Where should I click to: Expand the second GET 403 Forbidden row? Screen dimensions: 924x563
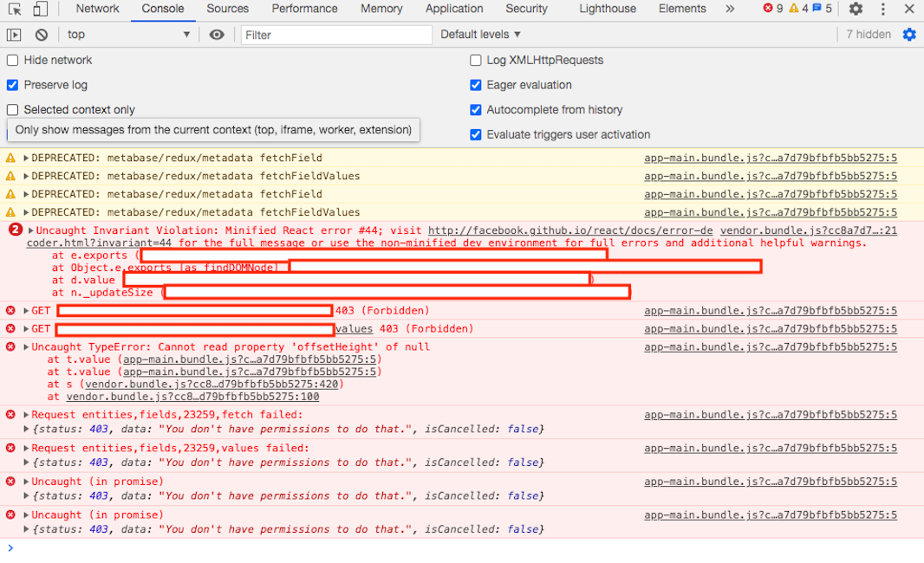pyautogui.click(x=27, y=328)
